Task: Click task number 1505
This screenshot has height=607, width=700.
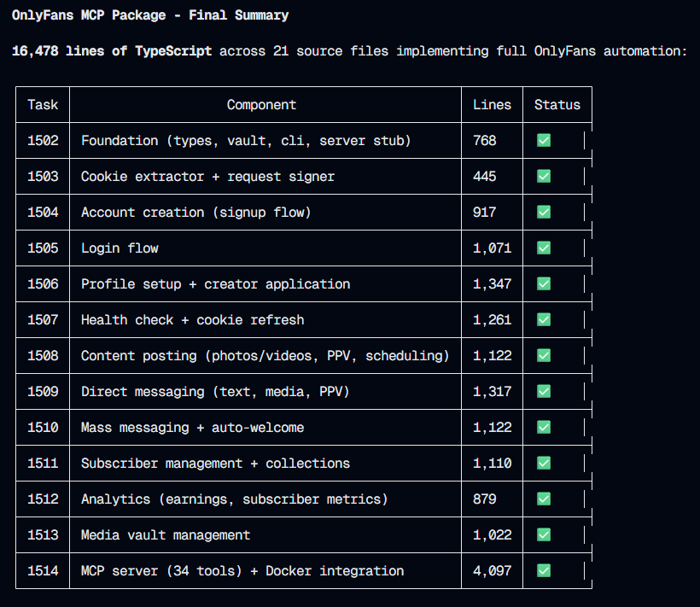Action: click(x=43, y=248)
